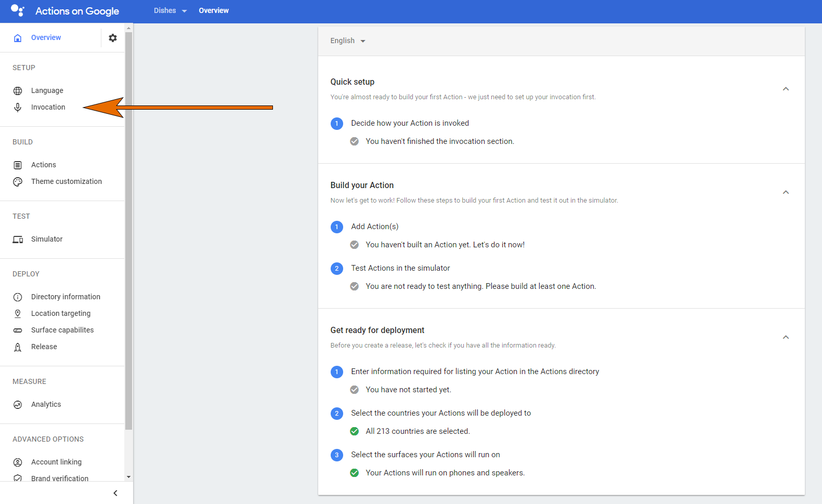This screenshot has width=822, height=504.
Task: Click the Location targeting pin icon
Action: click(x=18, y=314)
